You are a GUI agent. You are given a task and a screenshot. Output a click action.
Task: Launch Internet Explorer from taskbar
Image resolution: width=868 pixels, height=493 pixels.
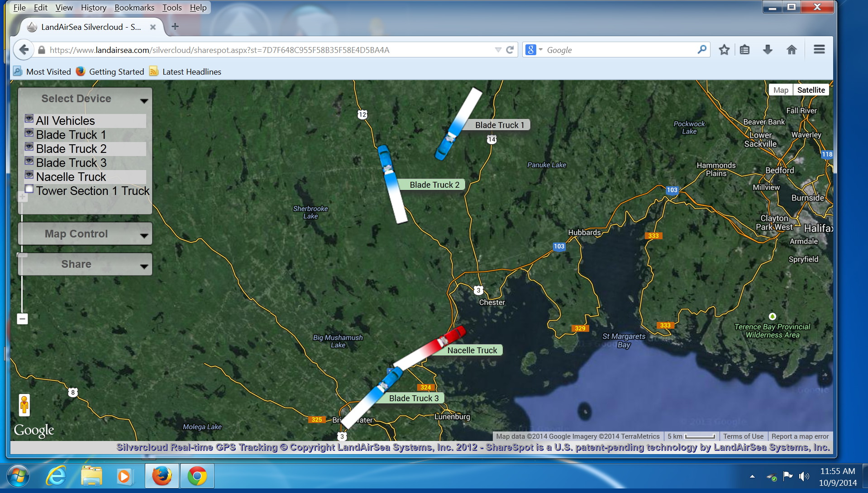[x=56, y=476]
